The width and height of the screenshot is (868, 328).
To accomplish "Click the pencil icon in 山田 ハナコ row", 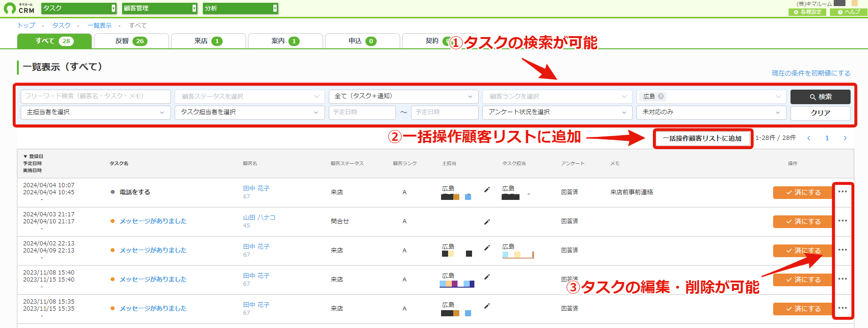I will point(487,221).
